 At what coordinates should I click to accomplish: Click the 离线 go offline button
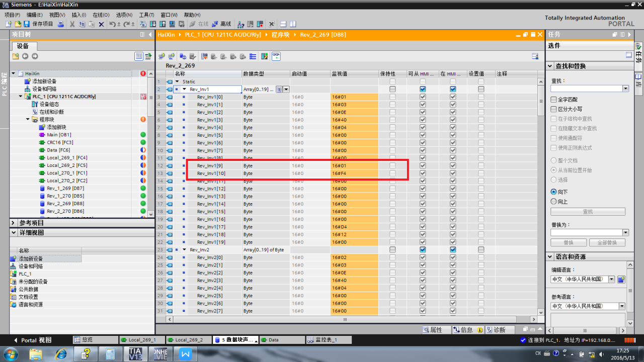click(x=221, y=24)
